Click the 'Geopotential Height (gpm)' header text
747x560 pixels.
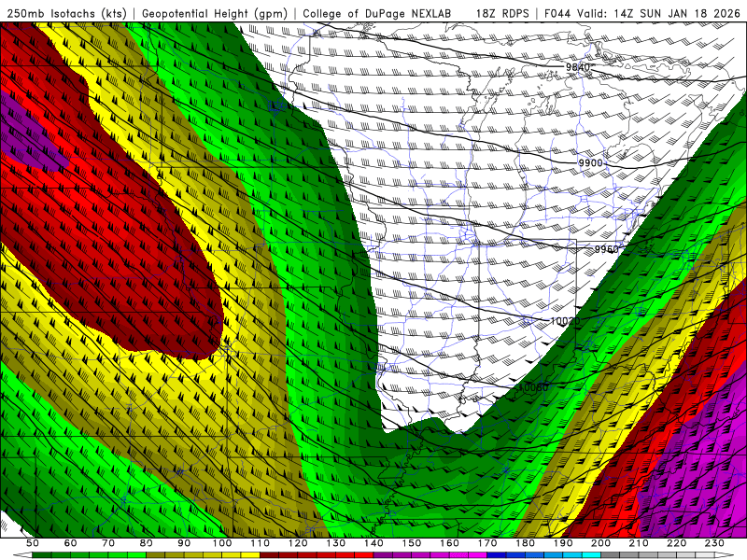(x=215, y=13)
